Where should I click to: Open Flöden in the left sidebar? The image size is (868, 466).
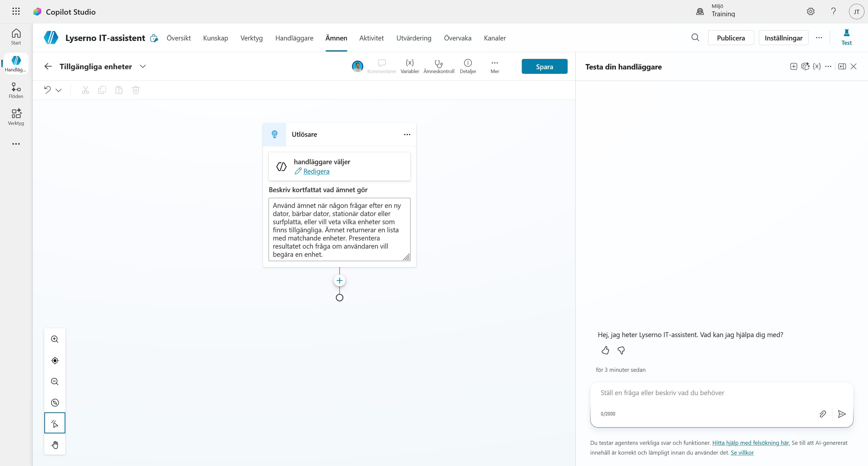point(16,90)
